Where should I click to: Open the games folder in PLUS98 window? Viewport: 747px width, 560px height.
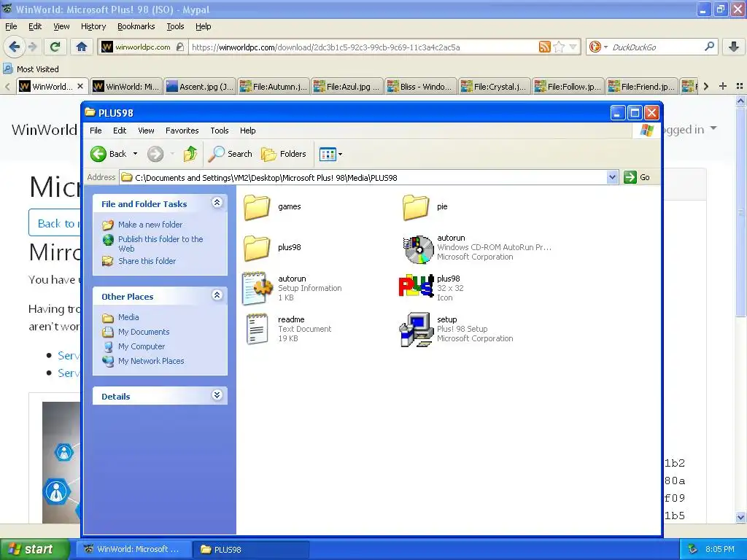(257, 206)
